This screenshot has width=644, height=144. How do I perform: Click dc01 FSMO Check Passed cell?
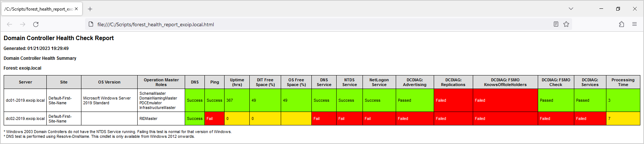pos(556,100)
